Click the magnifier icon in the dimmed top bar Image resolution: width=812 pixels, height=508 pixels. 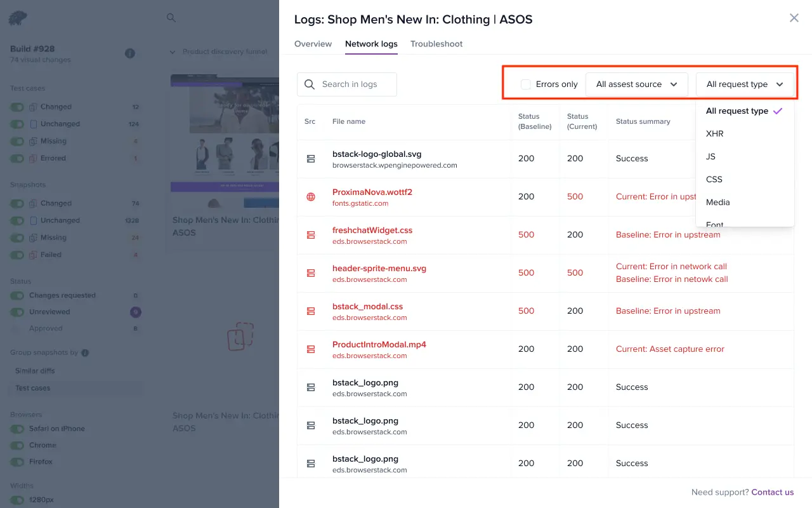click(x=171, y=18)
